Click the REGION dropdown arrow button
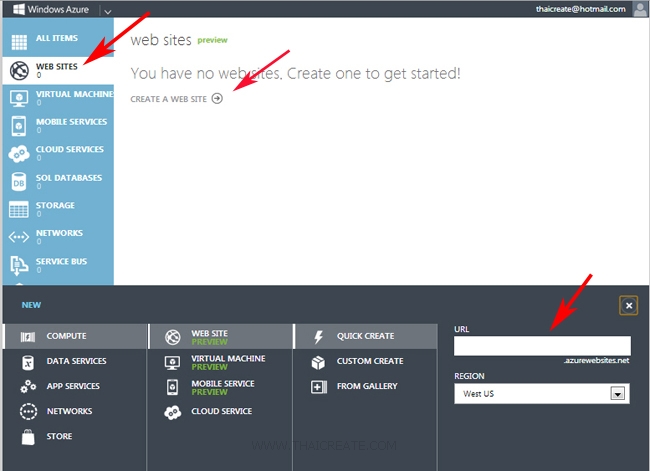The image size is (650, 471). pos(618,393)
